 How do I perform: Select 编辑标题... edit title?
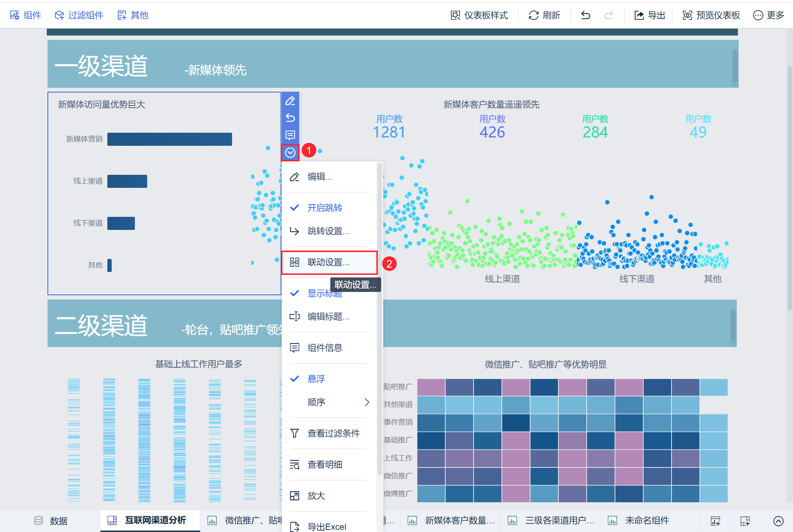[x=329, y=317]
